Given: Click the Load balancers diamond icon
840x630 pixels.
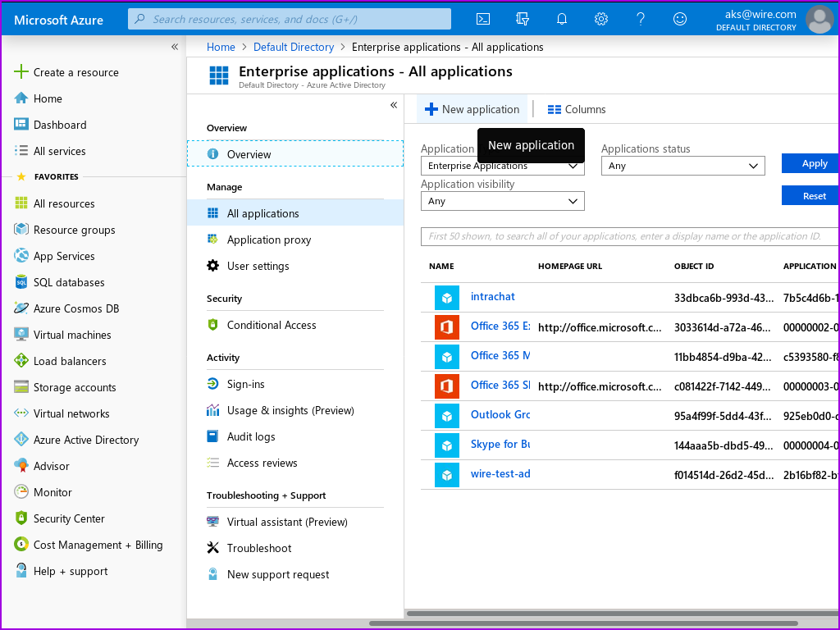Looking at the screenshot, I should 21,361.
